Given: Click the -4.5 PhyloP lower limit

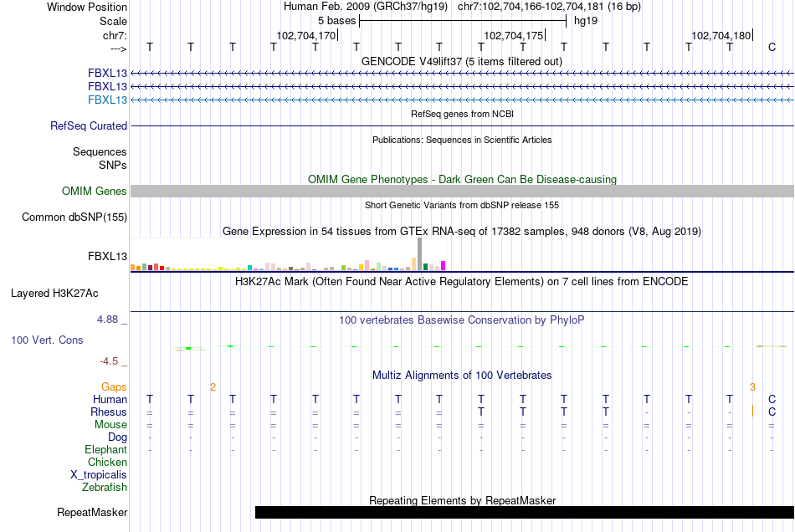Looking at the screenshot, I should (109, 361).
